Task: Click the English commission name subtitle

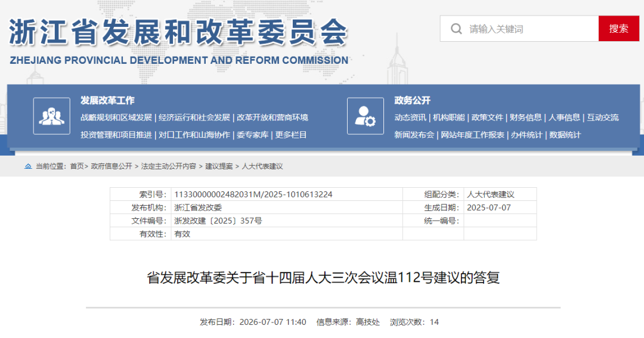Action: 179,60
